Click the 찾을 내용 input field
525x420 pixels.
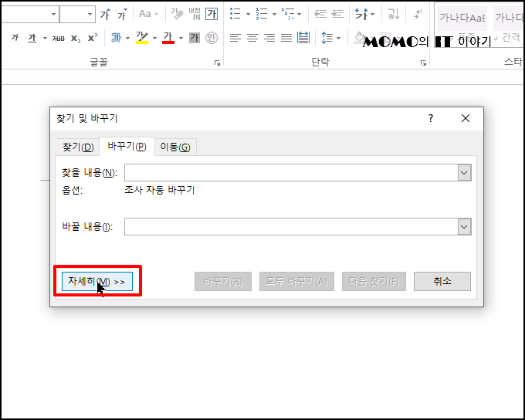[x=291, y=172]
